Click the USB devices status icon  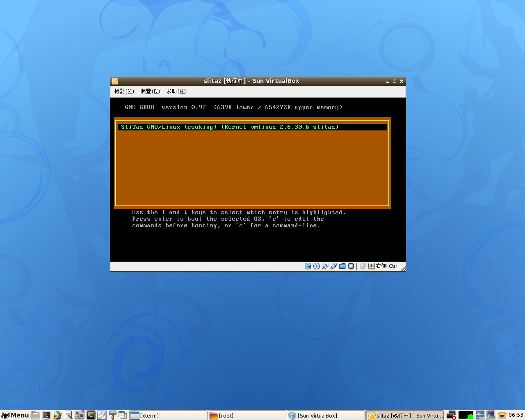[x=333, y=266]
